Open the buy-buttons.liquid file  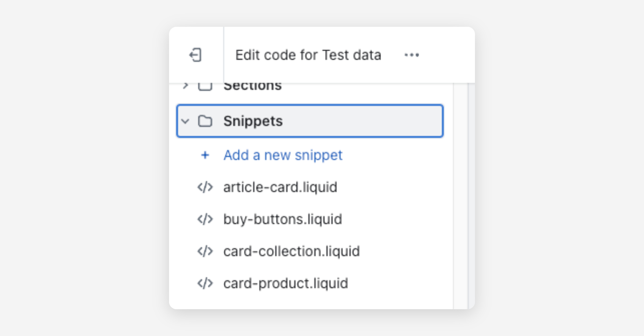point(283,219)
